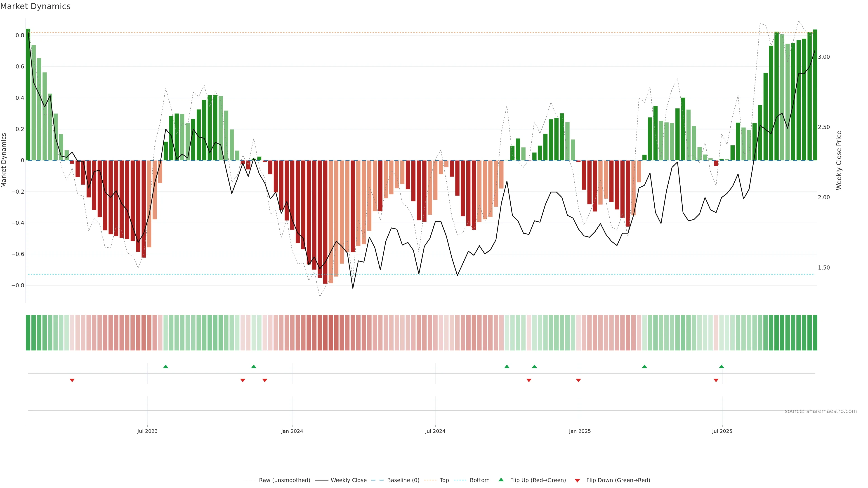868x488 pixels.
Task: Click the rightmost red flip-down triangle near Jul 2025
Action: tap(716, 380)
